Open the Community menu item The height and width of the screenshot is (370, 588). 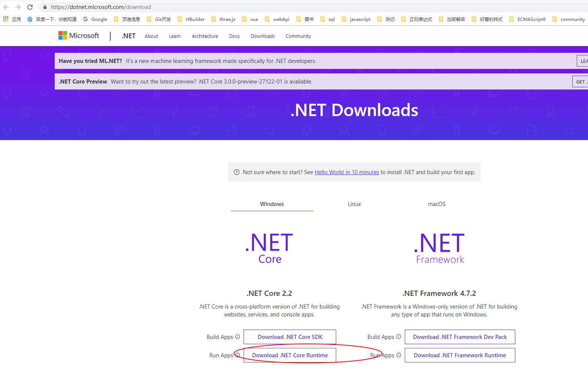click(x=298, y=36)
